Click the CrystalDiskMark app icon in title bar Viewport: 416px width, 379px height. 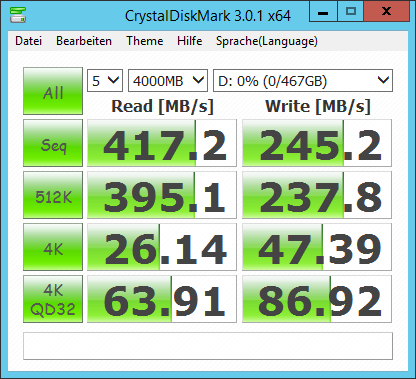pyautogui.click(x=18, y=15)
